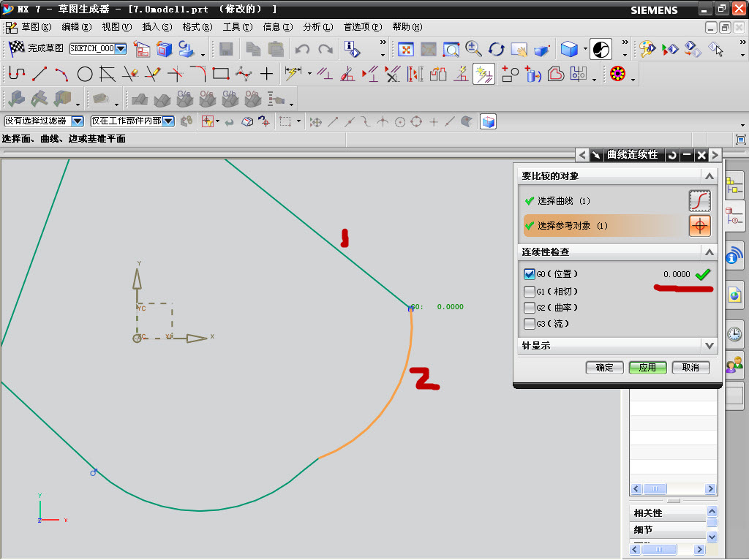
Task: Open the 首选项(P) menu
Action: (363, 27)
